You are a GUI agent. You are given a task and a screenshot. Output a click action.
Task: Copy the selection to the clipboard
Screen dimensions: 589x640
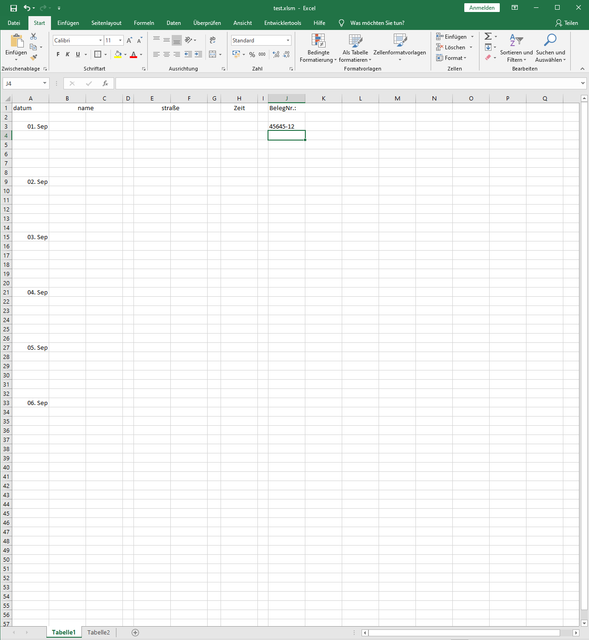tap(33, 47)
